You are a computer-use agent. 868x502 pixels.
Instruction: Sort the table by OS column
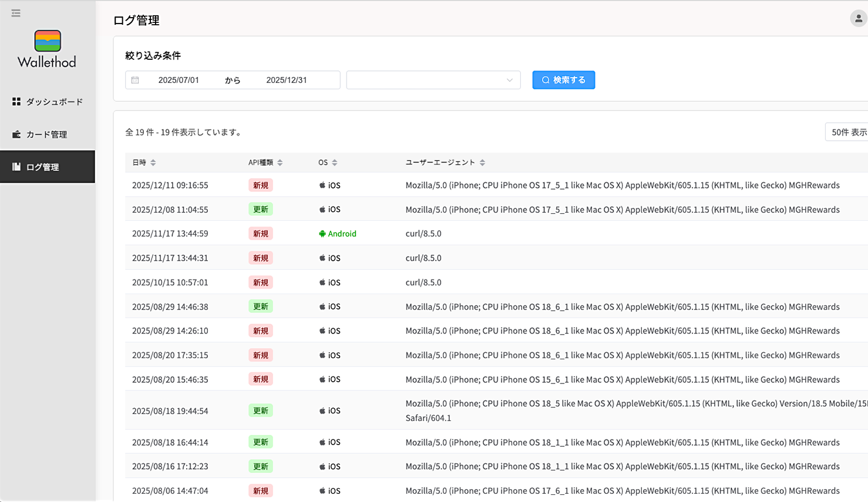tap(335, 163)
